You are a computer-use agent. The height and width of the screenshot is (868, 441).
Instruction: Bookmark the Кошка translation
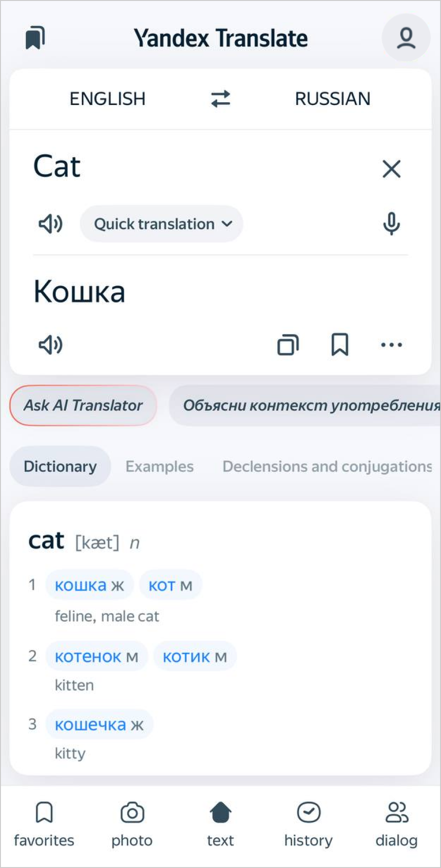pyautogui.click(x=340, y=345)
